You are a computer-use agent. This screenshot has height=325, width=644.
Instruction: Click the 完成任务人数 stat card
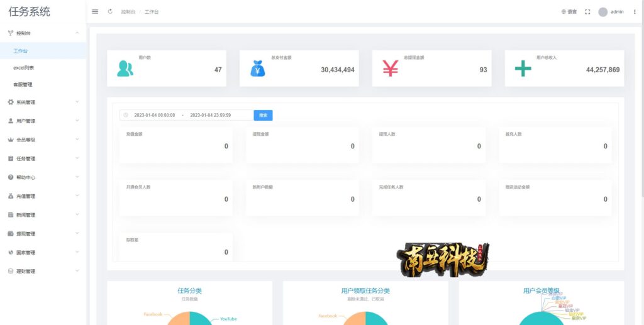tap(429, 198)
